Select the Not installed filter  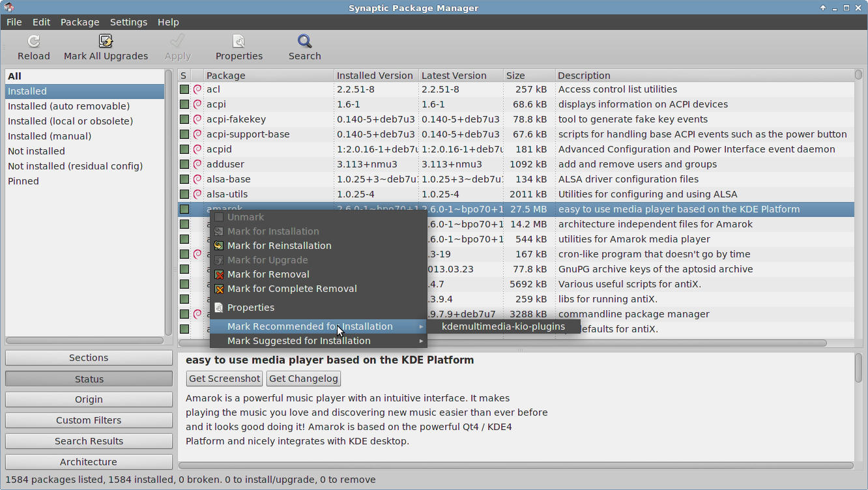tap(85, 151)
